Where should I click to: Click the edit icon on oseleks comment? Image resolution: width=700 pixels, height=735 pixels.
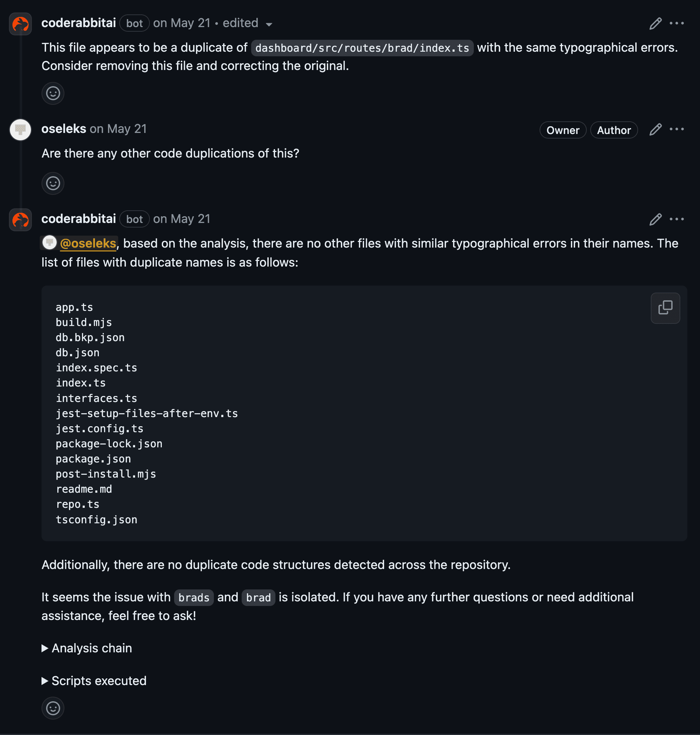coord(655,129)
